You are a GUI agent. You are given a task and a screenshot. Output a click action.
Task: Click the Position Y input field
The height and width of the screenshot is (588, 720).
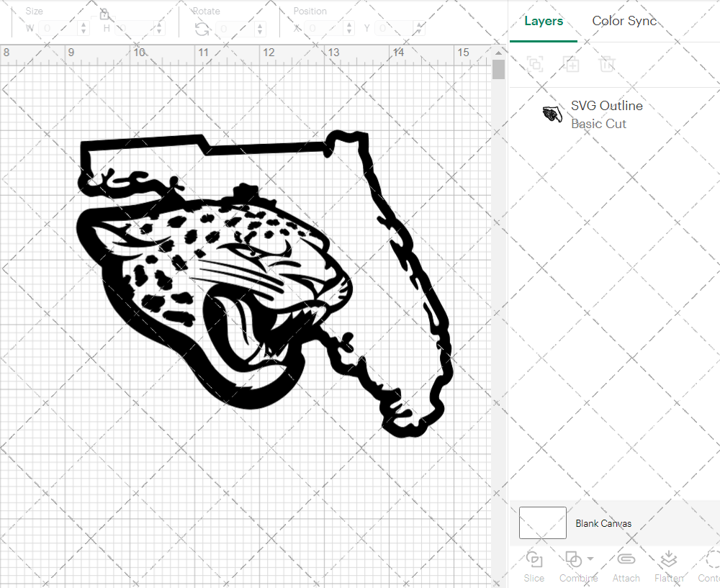(395, 29)
